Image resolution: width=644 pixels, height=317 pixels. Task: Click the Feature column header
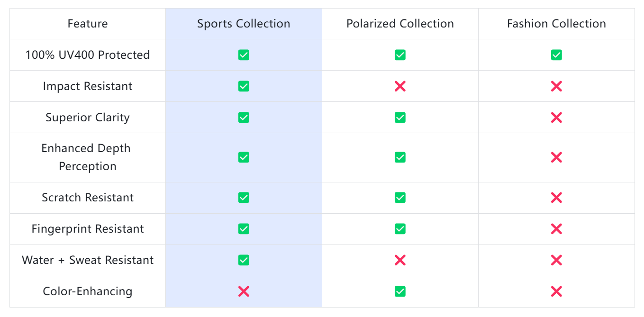(88, 24)
